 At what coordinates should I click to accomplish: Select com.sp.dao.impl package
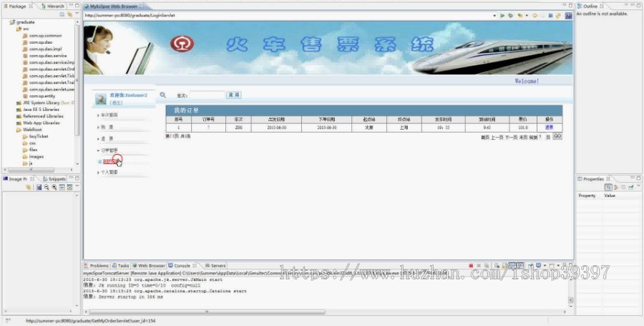pyautogui.click(x=42, y=49)
